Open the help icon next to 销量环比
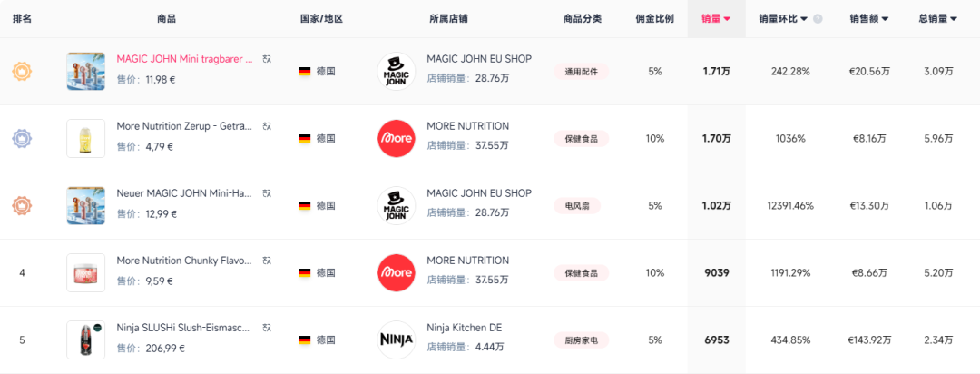This screenshot has width=980, height=374. coord(818,19)
